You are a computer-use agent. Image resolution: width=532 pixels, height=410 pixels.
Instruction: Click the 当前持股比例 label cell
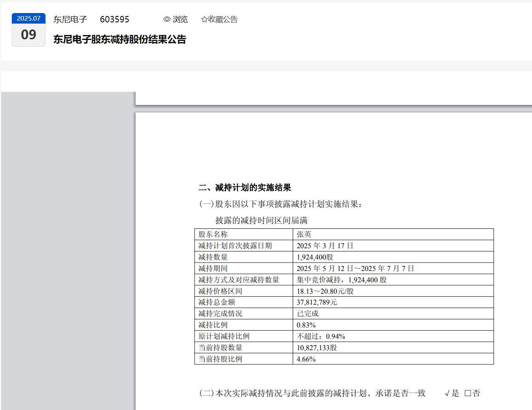click(x=244, y=359)
